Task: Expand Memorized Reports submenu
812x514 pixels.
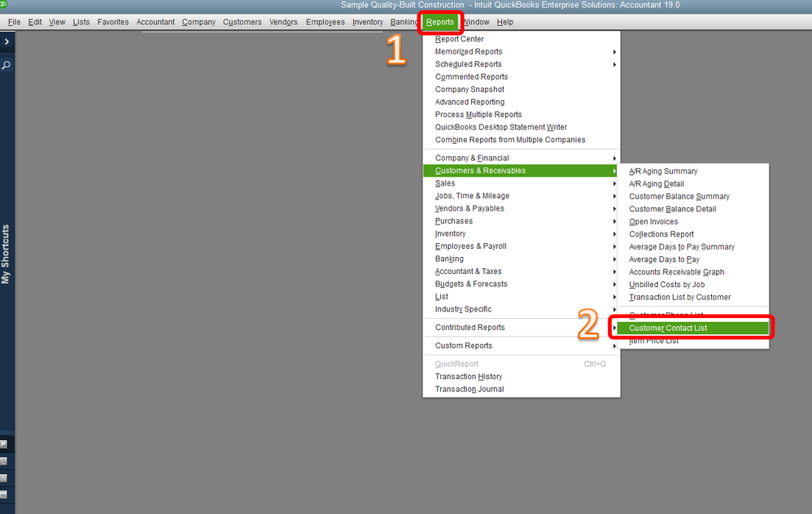Action: tap(522, 52)
